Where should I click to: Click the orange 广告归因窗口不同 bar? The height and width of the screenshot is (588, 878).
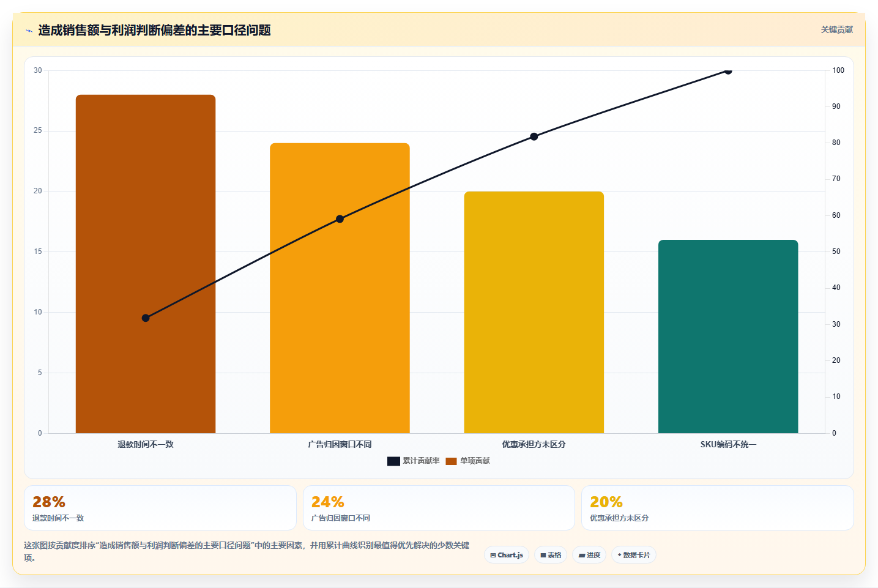340,288
